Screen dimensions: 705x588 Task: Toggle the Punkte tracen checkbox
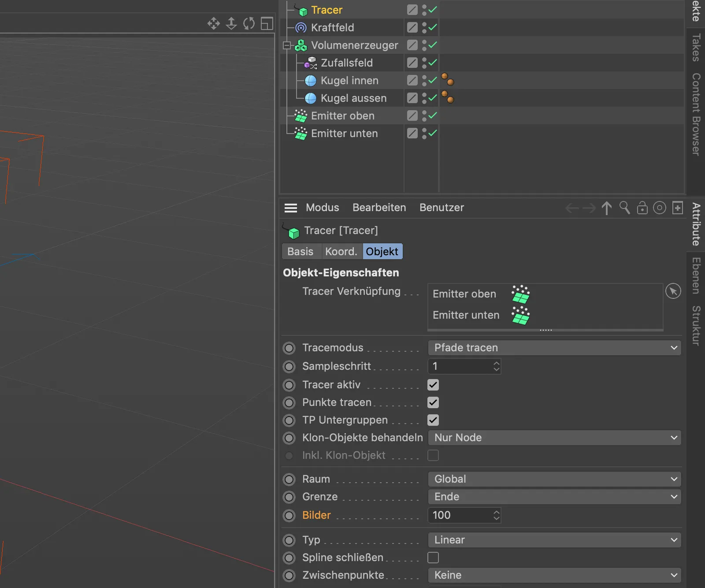point(433,402)
